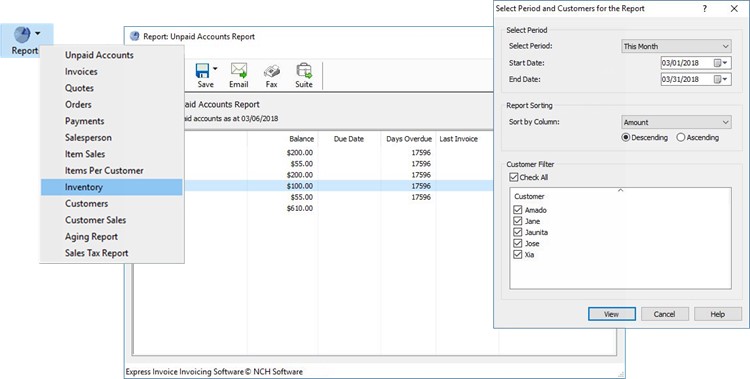Click the Reports pie chart icon
The image size is (750, 379).
coord(22,34)
